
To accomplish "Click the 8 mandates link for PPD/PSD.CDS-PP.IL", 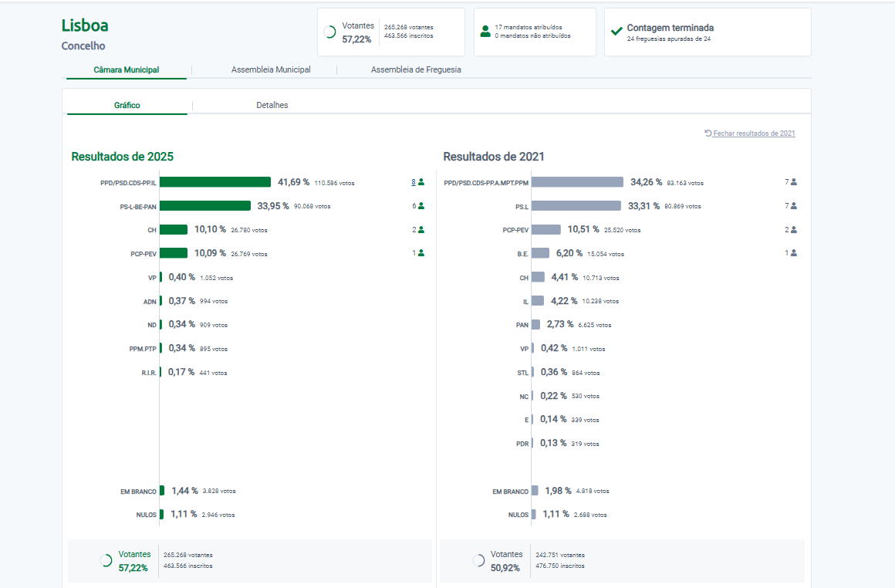I will tap(414, 183).
